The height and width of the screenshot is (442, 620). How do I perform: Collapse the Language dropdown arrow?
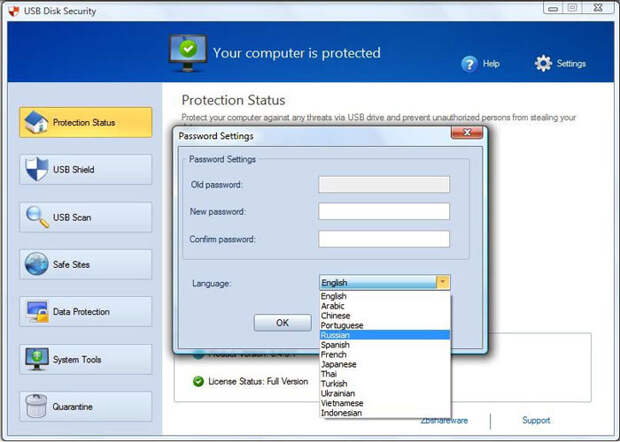coord(443,282)
